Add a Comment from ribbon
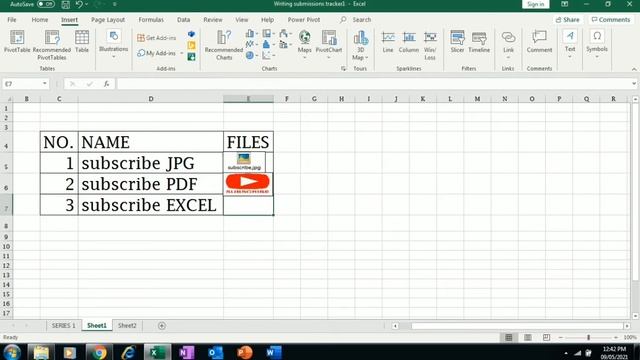 [x=539, y=41]
